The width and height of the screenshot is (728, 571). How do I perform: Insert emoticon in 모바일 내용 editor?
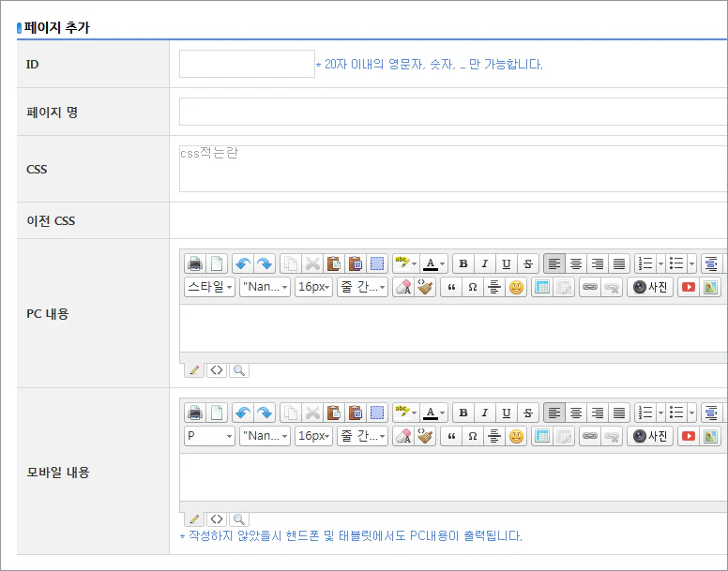pyautogui.click(x=516, y=436)
